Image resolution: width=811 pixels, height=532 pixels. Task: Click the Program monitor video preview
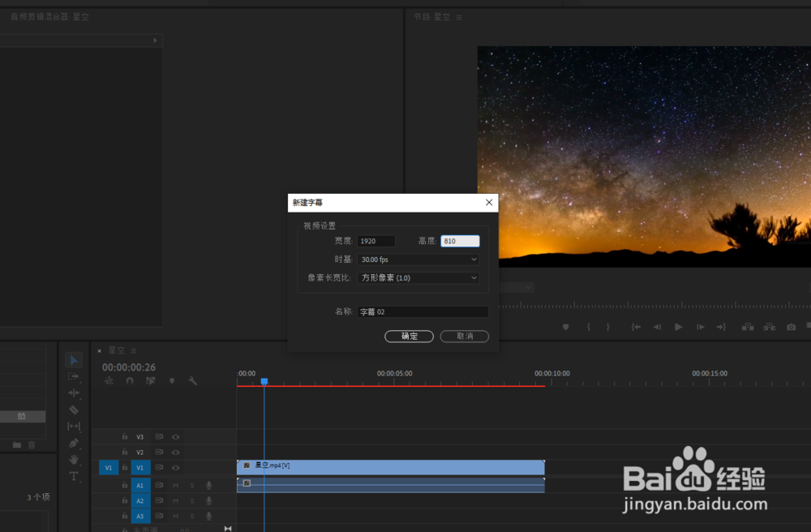644,157
